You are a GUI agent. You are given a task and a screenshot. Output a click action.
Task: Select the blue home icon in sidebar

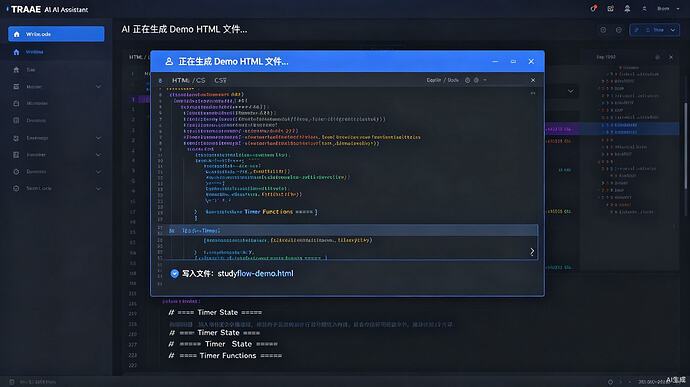(16, 52)
